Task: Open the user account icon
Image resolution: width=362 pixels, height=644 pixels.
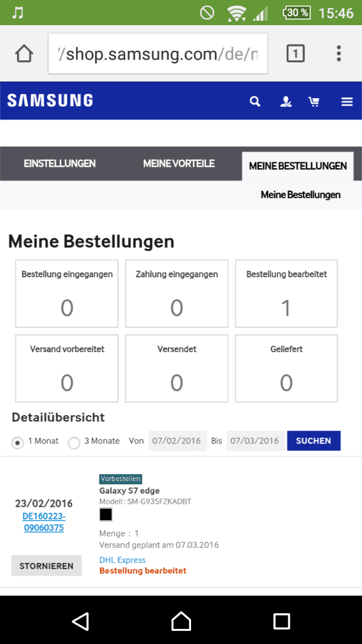Action: pos(286,101)
